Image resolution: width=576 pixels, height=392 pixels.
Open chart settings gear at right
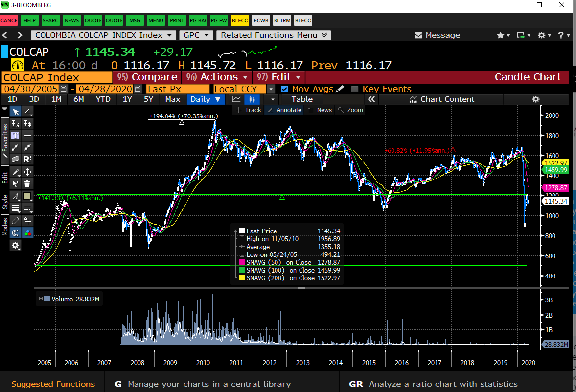coord(535,99)
